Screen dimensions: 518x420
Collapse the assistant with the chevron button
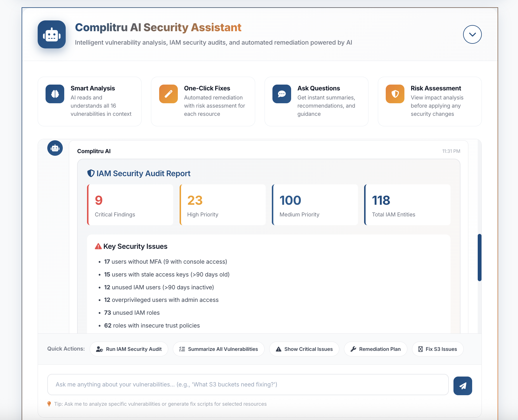tap(472, 34)
